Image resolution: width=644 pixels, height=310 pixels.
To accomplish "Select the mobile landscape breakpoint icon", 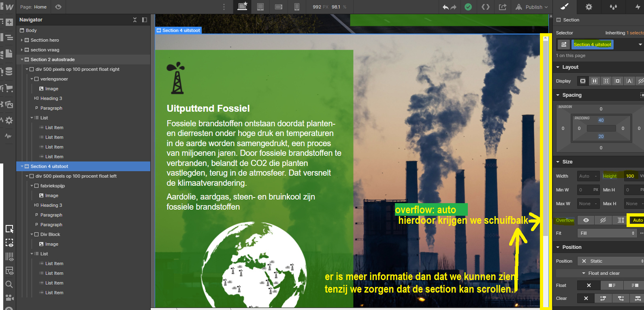I will (x=279, y=7).
